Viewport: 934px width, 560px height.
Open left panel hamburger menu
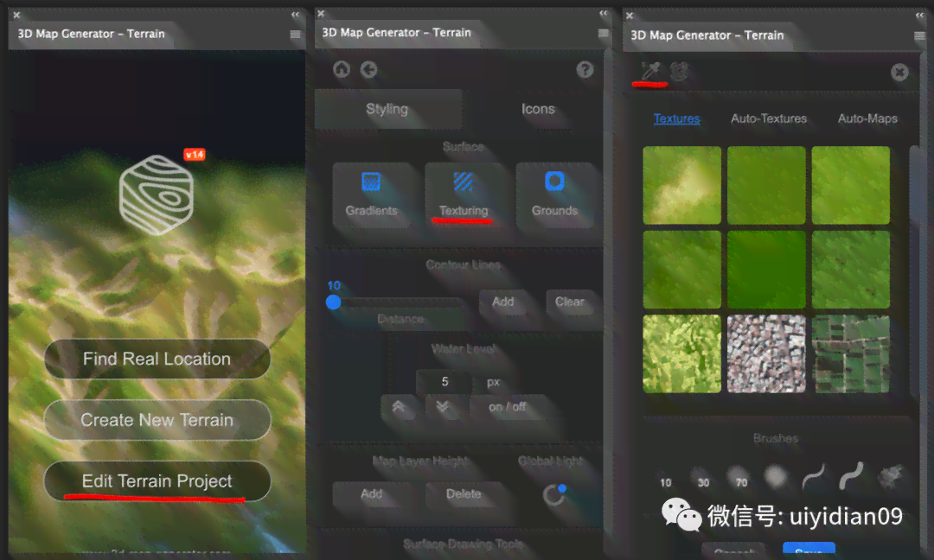(x=295, y=35)
